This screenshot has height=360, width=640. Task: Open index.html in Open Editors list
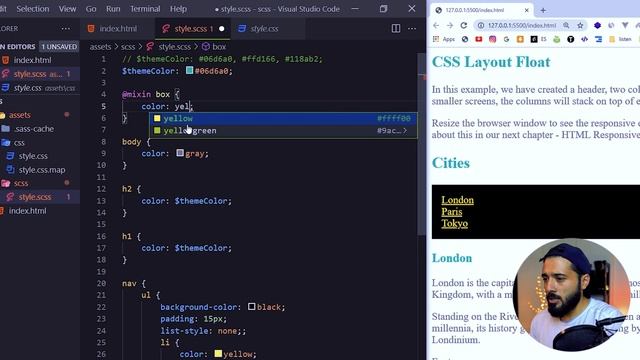click(40, 60)
